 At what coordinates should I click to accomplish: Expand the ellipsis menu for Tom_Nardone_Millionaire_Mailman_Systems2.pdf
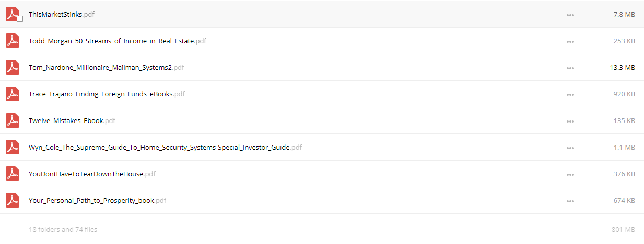[x=570, y=68]
